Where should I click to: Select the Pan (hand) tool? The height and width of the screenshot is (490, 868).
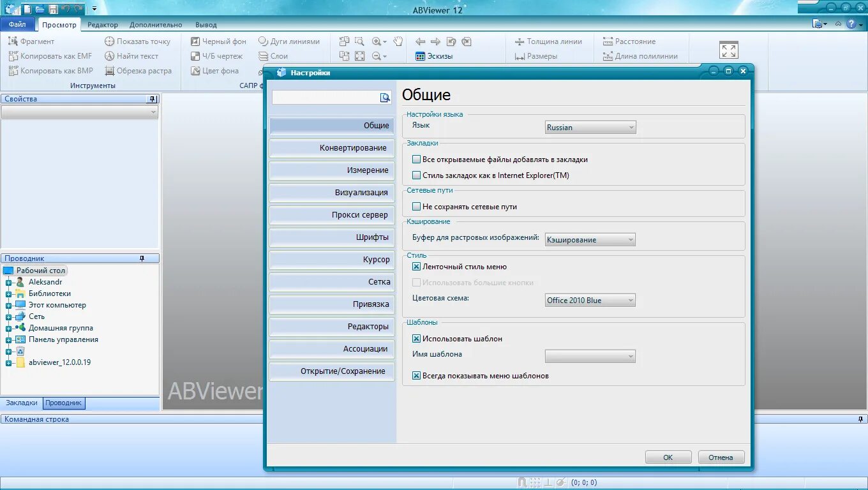(398, 41)
